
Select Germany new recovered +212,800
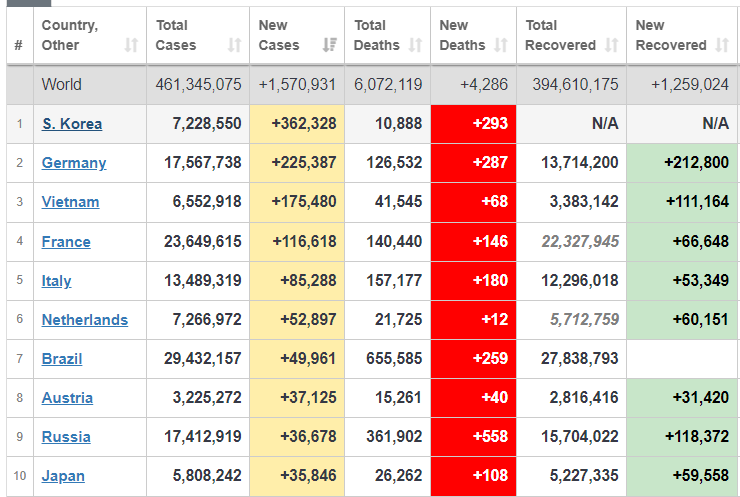coord(697,163)
